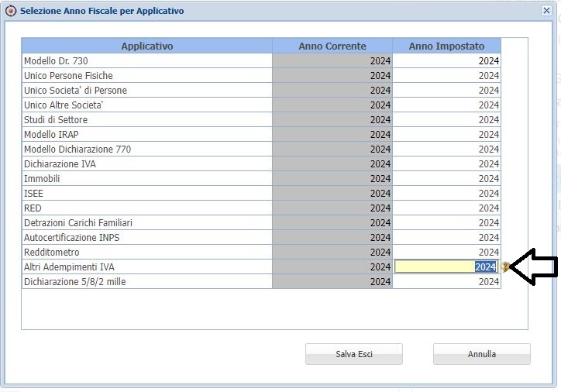
Task: Click the red dialog icon in title bar
Action: 11,11
